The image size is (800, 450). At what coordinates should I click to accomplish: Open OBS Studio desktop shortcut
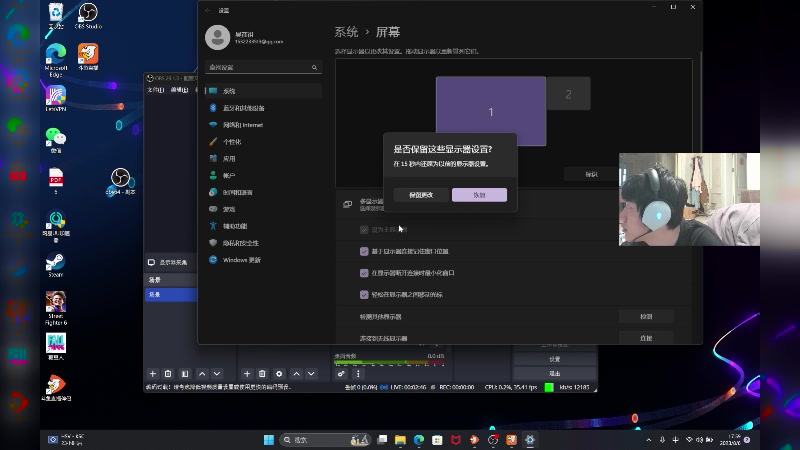click(88, 16)
